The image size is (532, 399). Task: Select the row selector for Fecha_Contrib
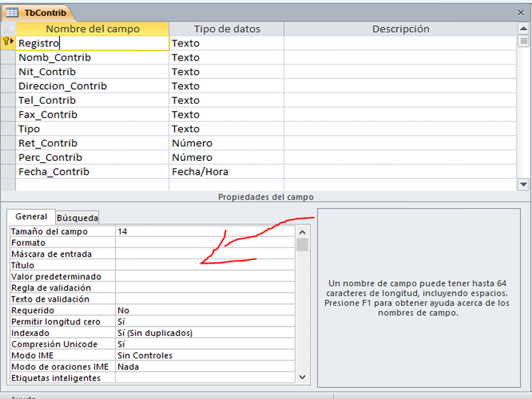pos(7,171)
